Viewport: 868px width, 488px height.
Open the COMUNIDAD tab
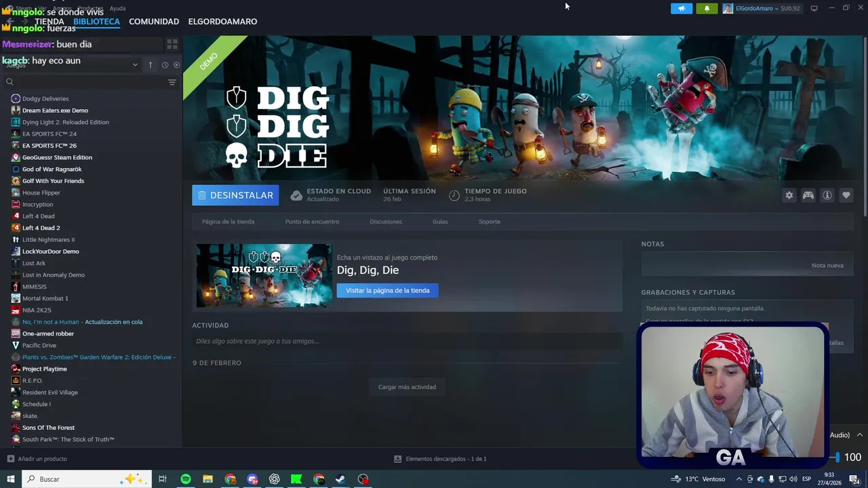coord(154,22)
